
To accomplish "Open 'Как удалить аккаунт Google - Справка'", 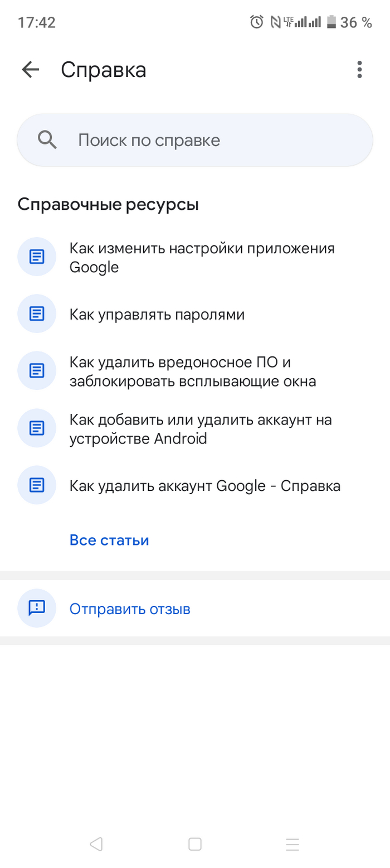I will (204, 485).
